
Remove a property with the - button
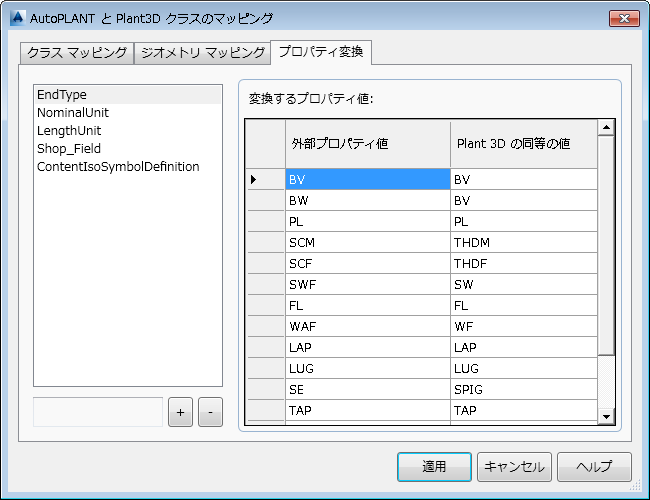click(210, 412)
